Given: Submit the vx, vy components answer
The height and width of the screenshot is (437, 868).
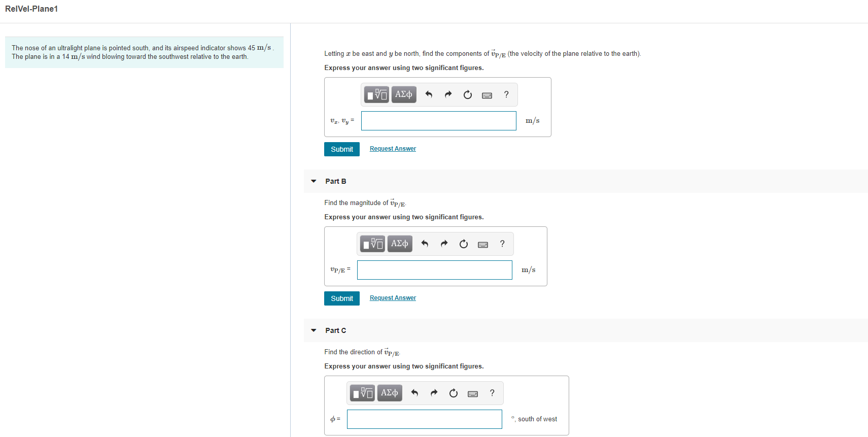Looking at the screenshot, I should click(342, 149).
